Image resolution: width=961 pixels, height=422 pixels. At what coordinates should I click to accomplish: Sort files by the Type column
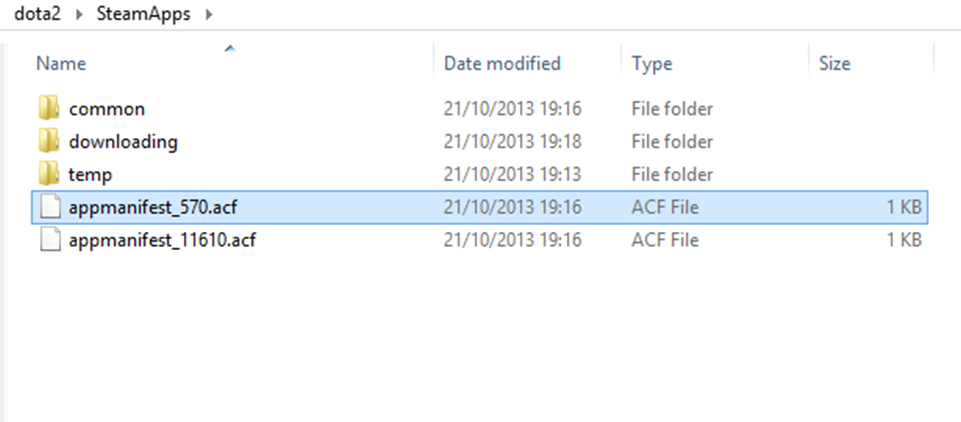652,64
